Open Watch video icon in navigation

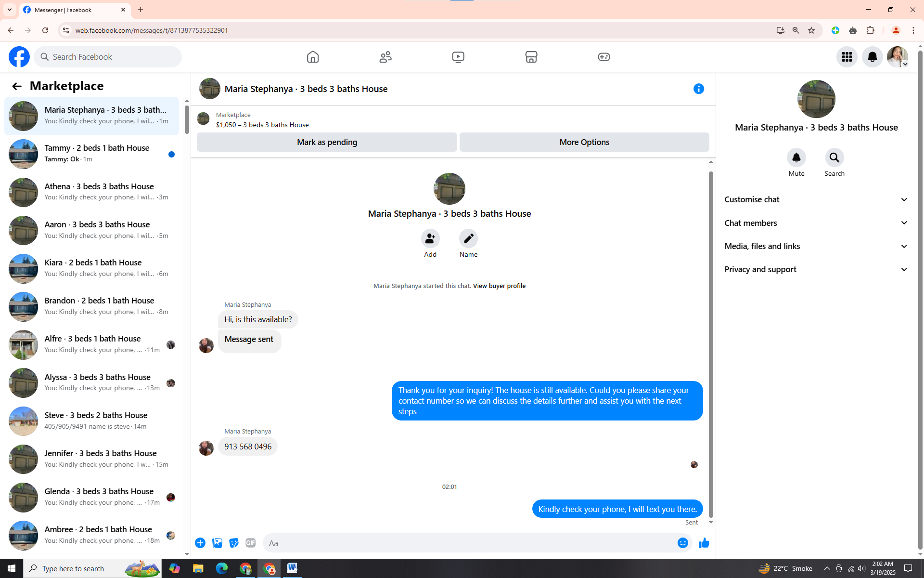[x=458, y=57]
